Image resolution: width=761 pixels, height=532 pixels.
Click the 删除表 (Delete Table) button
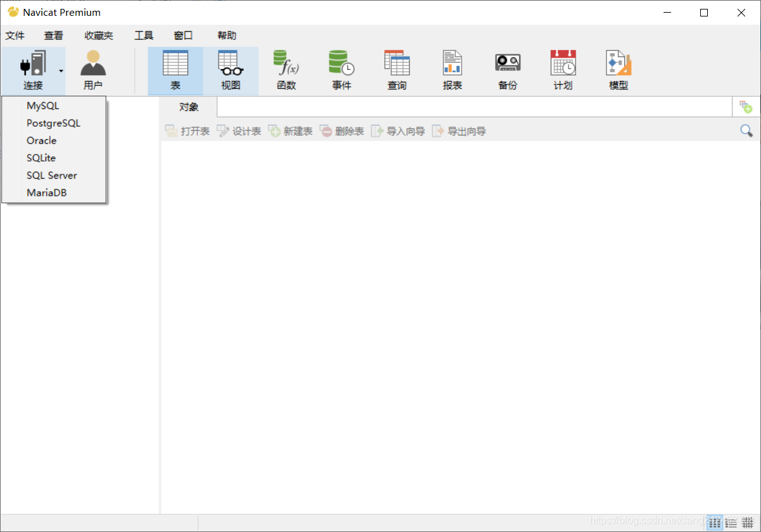pos(342,131)
